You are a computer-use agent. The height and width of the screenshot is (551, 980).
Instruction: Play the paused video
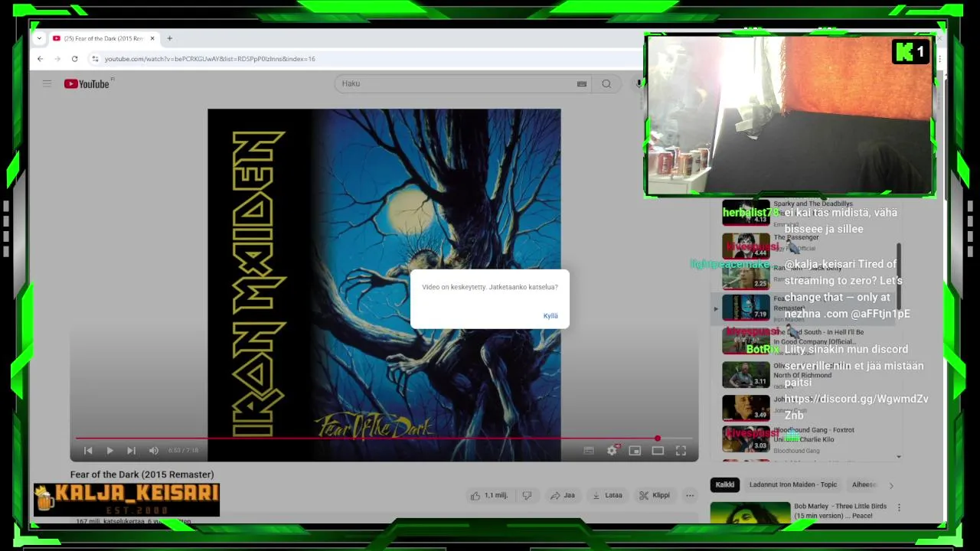pyautogui.click(x=109, y=451)
